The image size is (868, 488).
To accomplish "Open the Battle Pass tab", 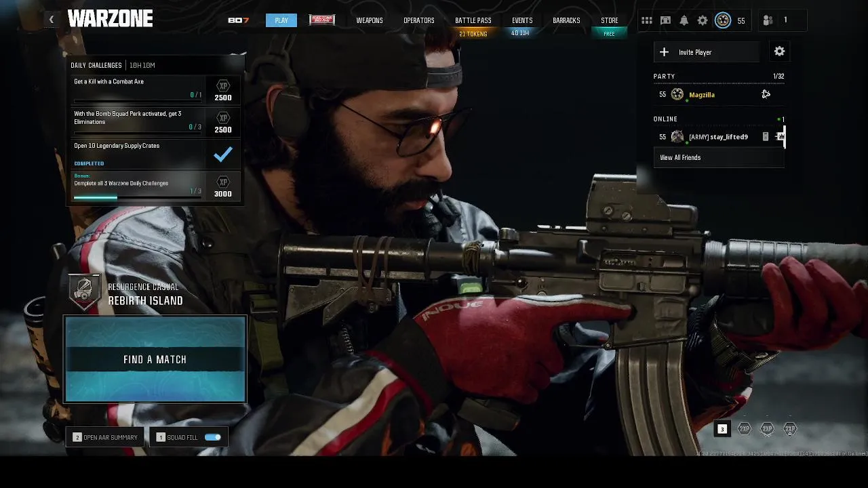I will (473, 20).
